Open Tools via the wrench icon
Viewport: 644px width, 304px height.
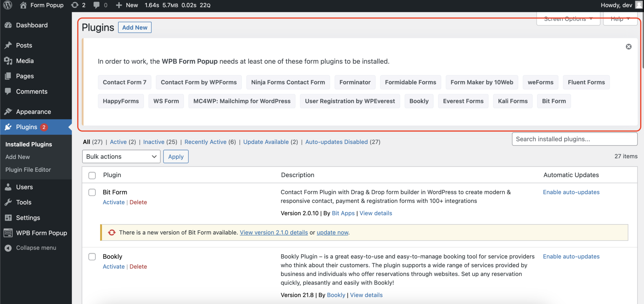point(8,202)
